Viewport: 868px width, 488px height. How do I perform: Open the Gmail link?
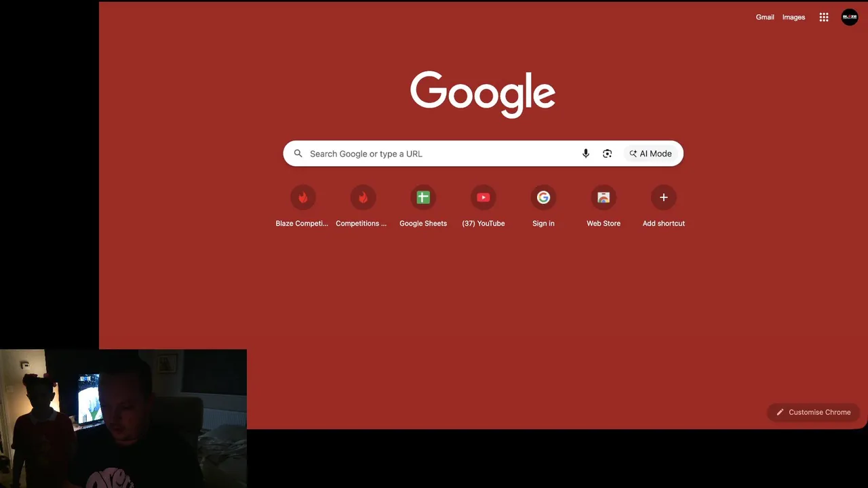765,18
